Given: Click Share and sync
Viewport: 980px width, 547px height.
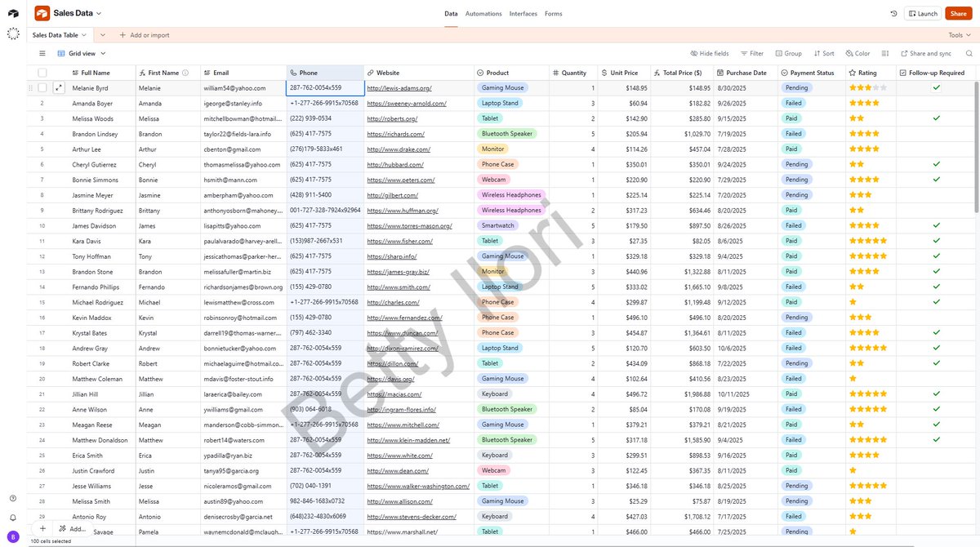Looking at the screenshot, I should 925,54.
